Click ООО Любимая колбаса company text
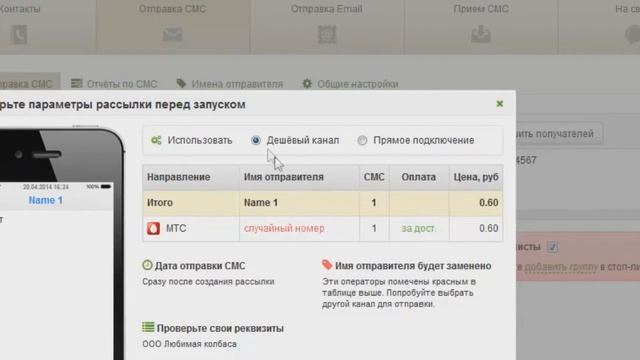Screen dimensions: 640x360 (189, 344)
